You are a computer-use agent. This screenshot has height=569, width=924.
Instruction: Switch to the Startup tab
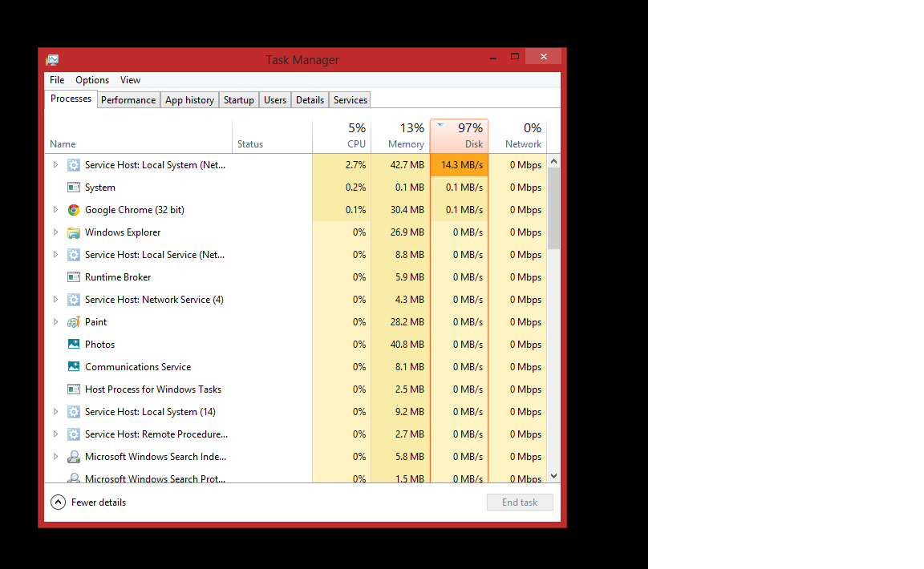[x=239, y=100]
